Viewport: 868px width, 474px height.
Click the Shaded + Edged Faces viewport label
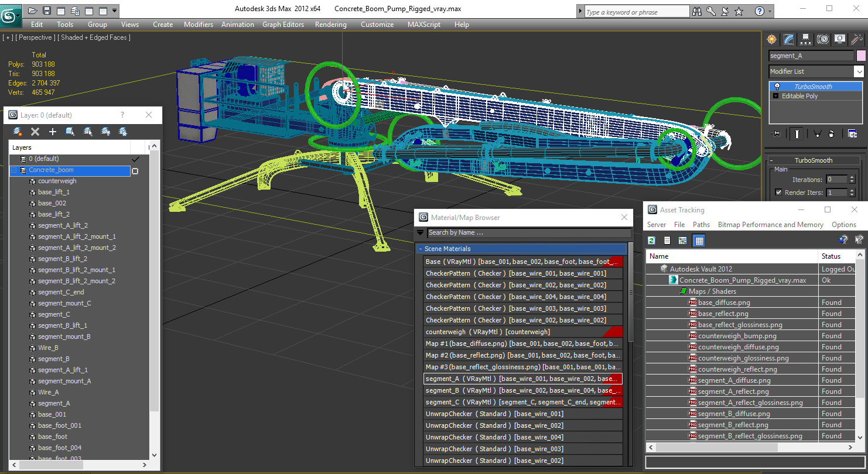pyautogui.click(x=94, y=37)
